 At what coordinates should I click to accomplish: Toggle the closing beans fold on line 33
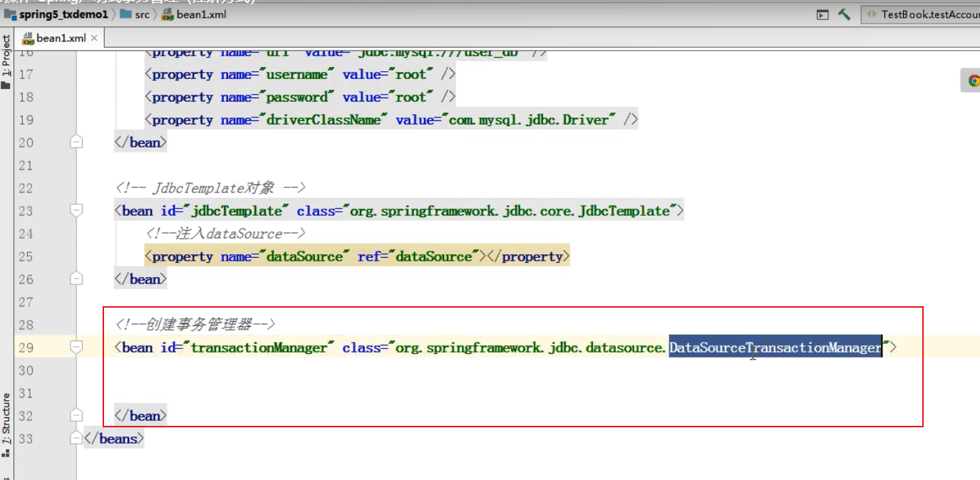tap(76, 439)
